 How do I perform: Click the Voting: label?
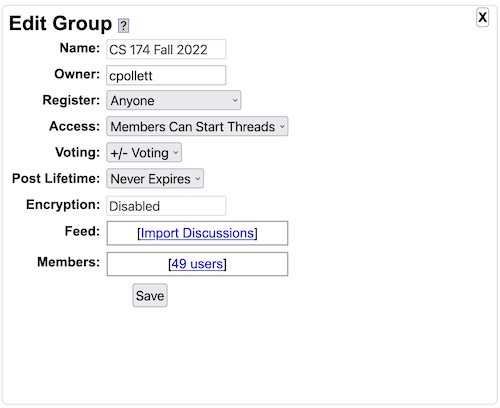(x=78, y=152)
